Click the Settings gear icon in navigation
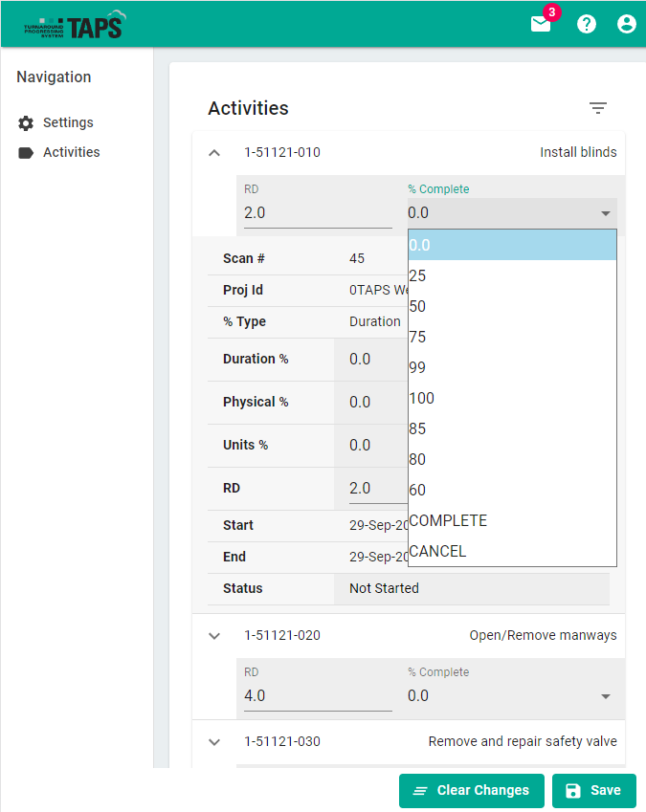Screen dimensions: 646x812 click(26, 123)
